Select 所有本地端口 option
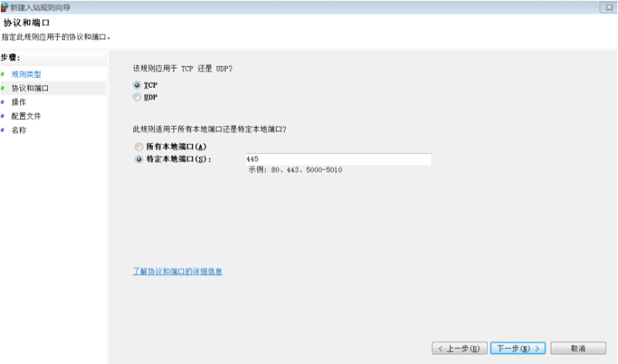 pos(139,146)
